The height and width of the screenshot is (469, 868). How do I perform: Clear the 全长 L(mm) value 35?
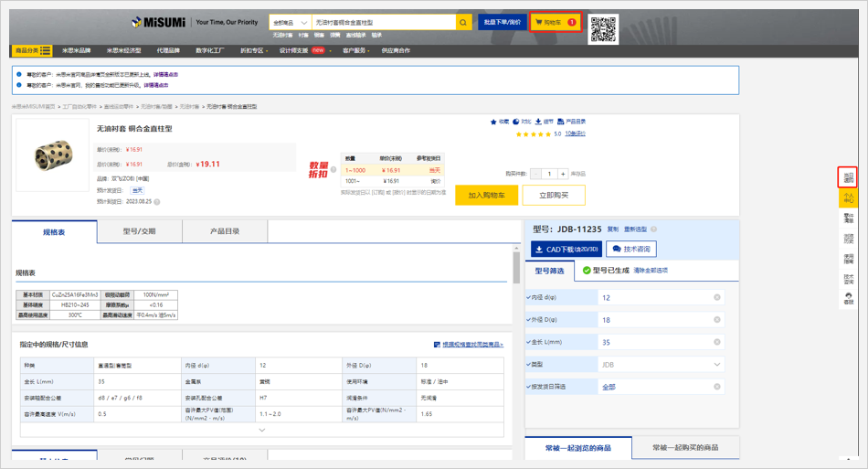click(717, 342)
